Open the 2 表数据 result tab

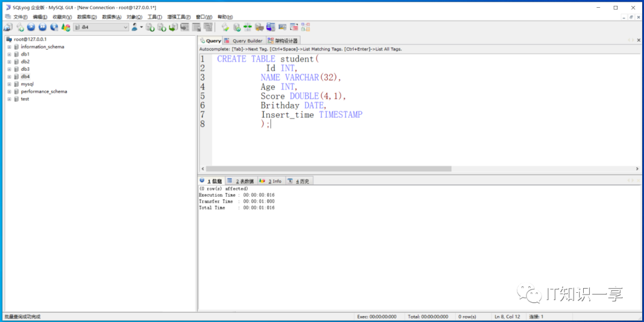[x=241, y=181]
